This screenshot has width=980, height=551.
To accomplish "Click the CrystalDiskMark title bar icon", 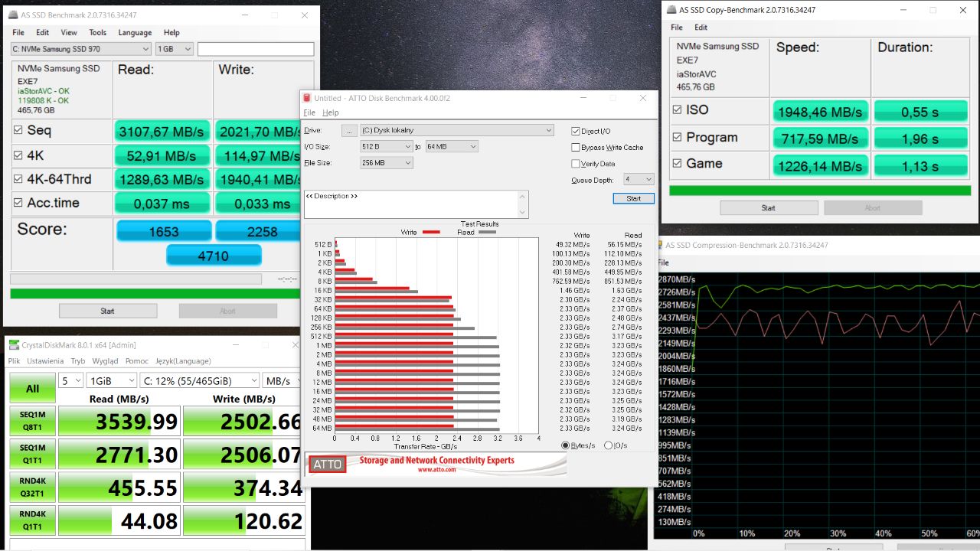I will pyautogui.click(x=14, y=345).
